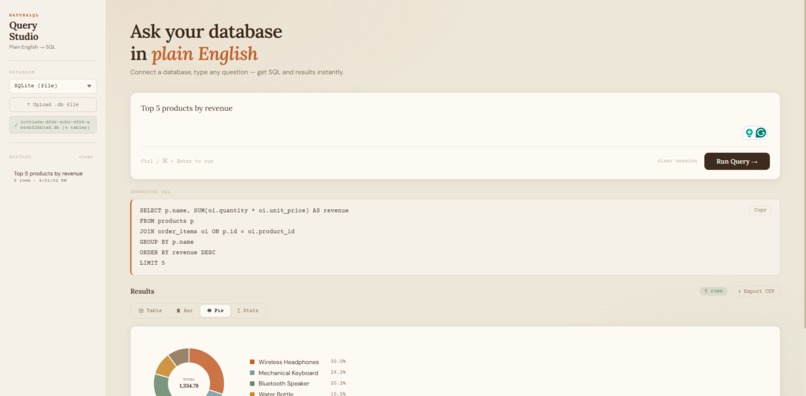Select the uploaded .db file chip
The height and width of the screenshot is (396, 806).
[53, 124]
